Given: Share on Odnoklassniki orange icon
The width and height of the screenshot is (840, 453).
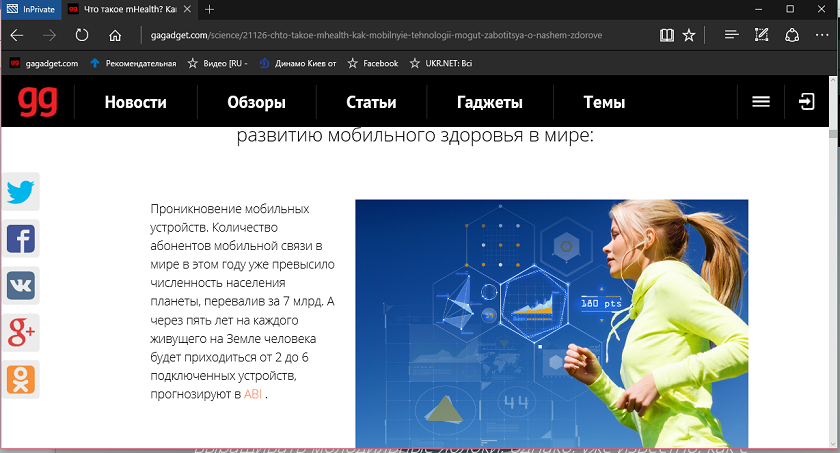Looking at the screenshot, I should (x=21, y=380).
